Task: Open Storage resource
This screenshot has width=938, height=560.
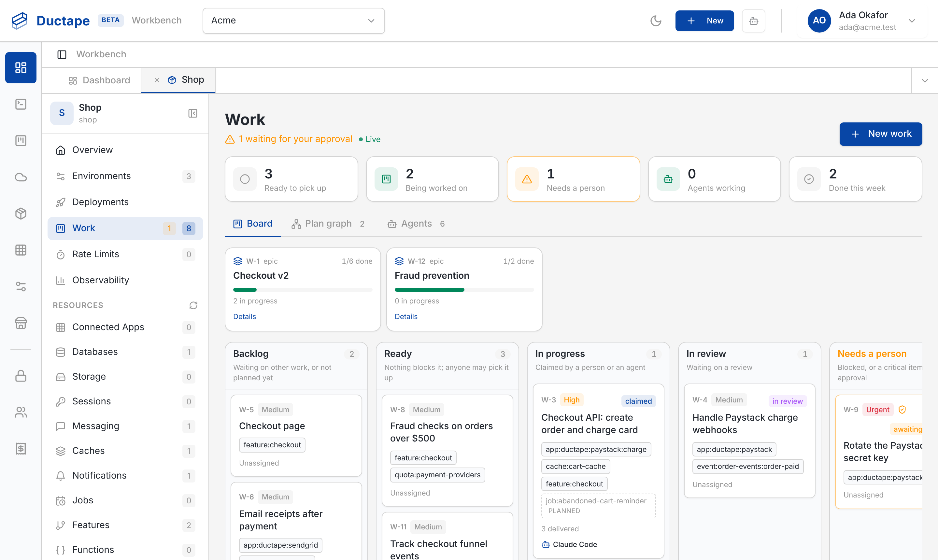Action: click(125, 377)
